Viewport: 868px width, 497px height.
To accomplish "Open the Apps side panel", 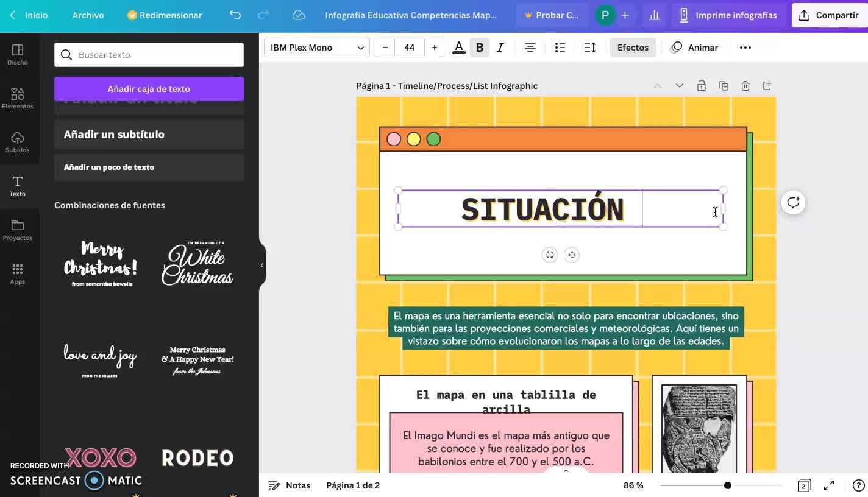I will tap(18, 273).
